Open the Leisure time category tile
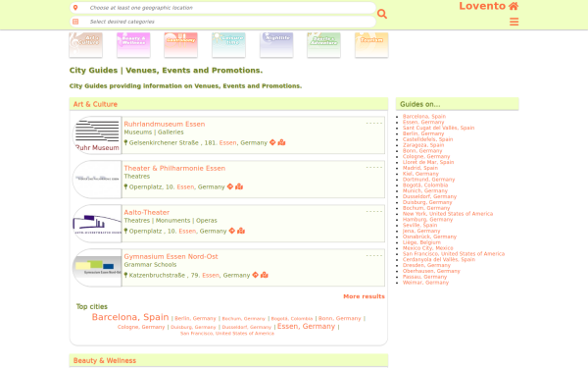Viewport: 588px width, 368px height. coord(228,45)
